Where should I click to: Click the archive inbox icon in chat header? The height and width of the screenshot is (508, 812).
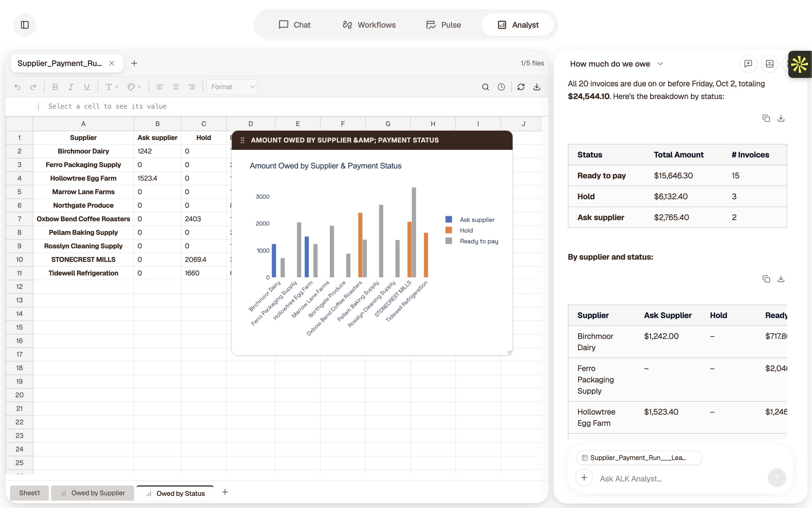tap(769, 64)
